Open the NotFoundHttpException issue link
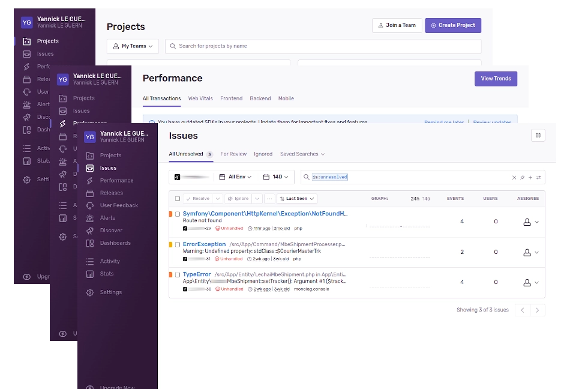 click(x=265, y=214)
